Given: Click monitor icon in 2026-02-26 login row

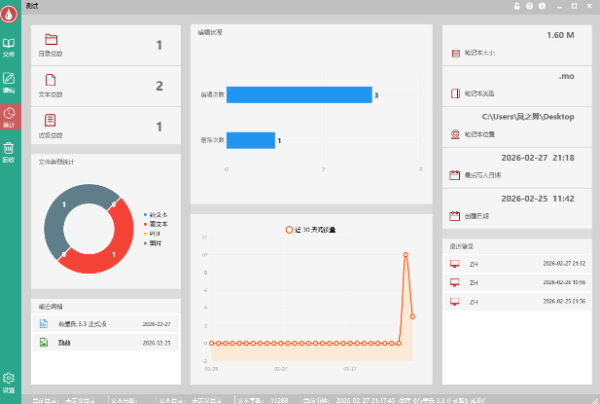Looking at the screenshot, I should (455, 283).
